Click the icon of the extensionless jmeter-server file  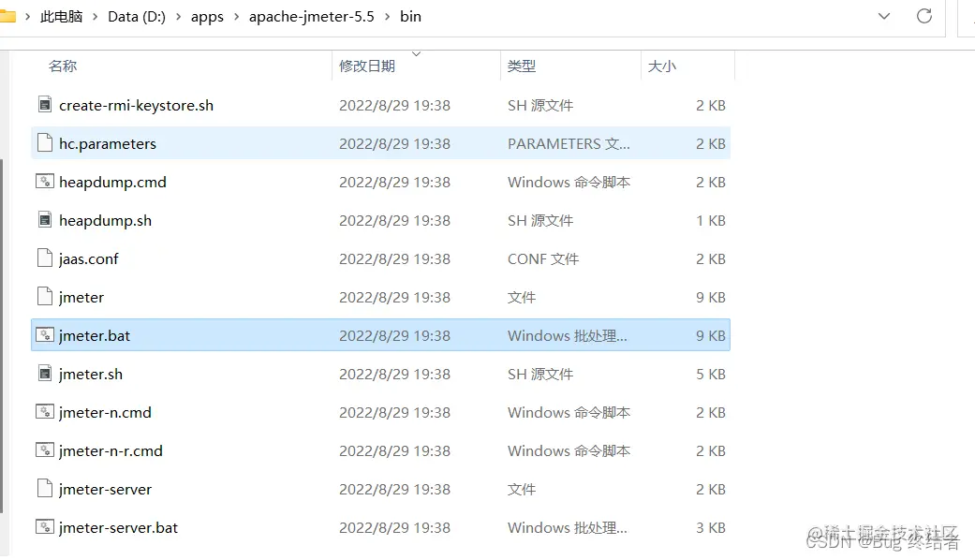click(45, 489)
